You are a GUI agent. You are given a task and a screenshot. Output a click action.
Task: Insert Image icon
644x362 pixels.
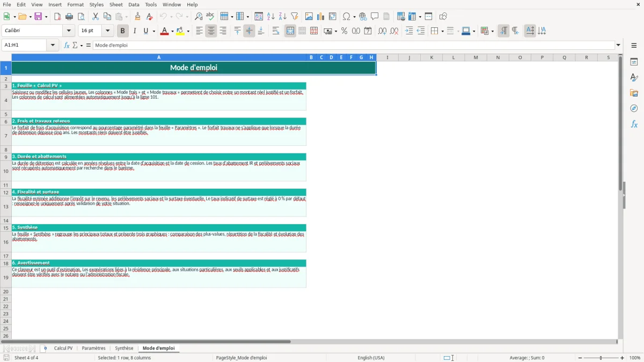[x=309, y=17]
